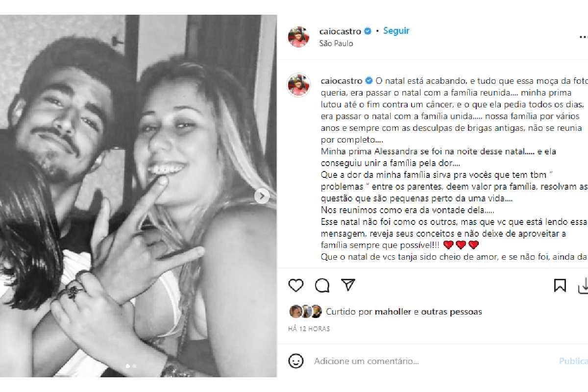Click the verified badge next to caiocastro header
Image resolution: width=588 pixels, height=392 pixels.
(x=367, y=31)
